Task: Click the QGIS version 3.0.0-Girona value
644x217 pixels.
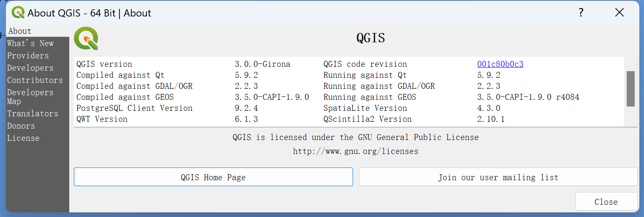Action: pyautogui.click(x=263, y=64)
